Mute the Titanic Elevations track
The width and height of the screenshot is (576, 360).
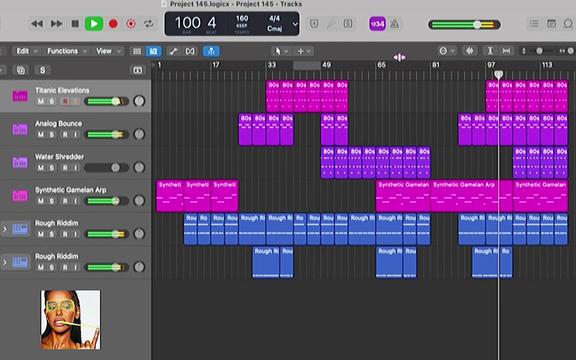tap(41, 101)
